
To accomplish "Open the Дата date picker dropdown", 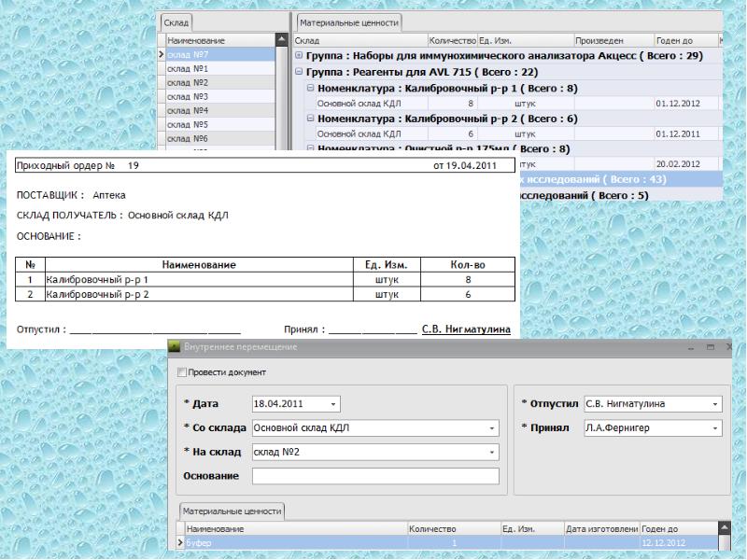I will coord(334,404).
